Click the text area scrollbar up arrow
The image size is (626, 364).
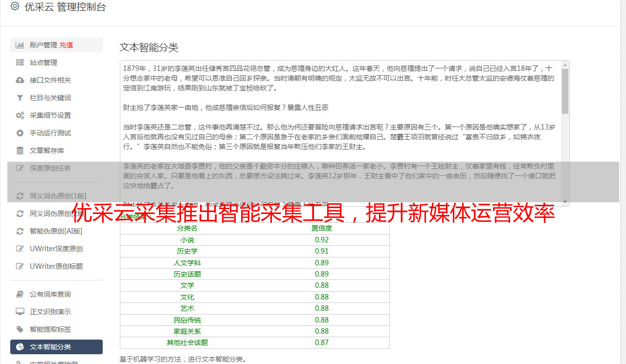[565, 64]
